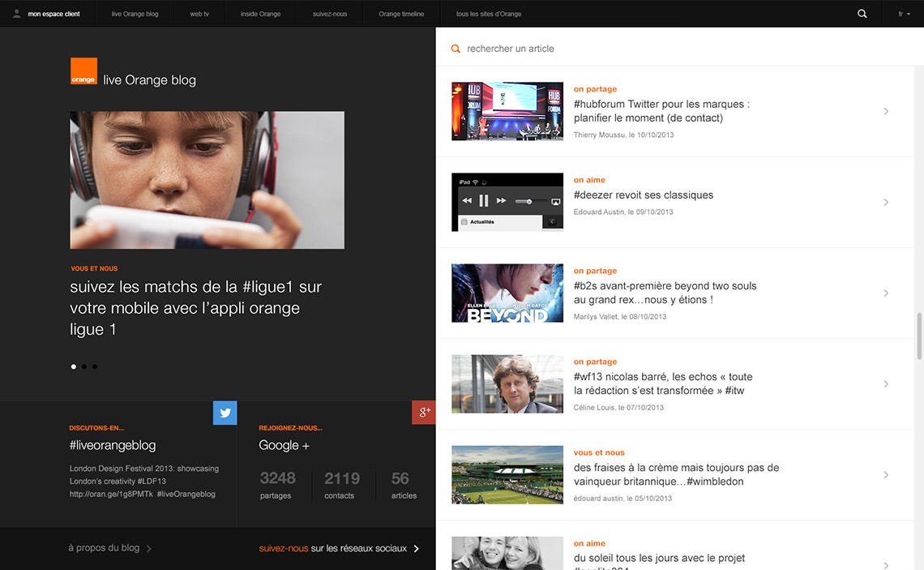The width and height of the screenshot is (924, 570).
Task: Open the BEYOND game poster thumbnail
Action: 507,293
